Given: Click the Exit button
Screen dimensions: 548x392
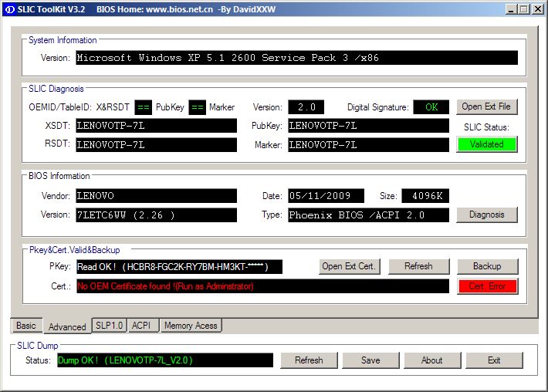Looking at the screenshot, I should pos(494,360).
